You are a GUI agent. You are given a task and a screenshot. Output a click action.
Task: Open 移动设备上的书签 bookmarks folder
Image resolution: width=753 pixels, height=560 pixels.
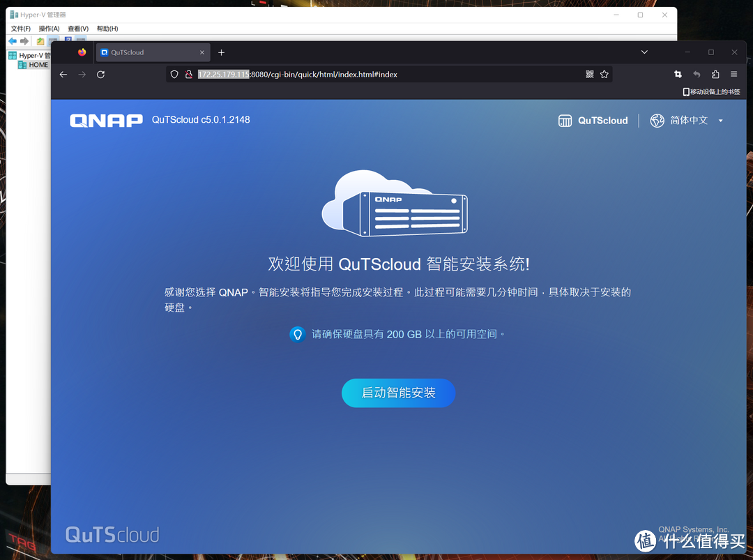711,92
